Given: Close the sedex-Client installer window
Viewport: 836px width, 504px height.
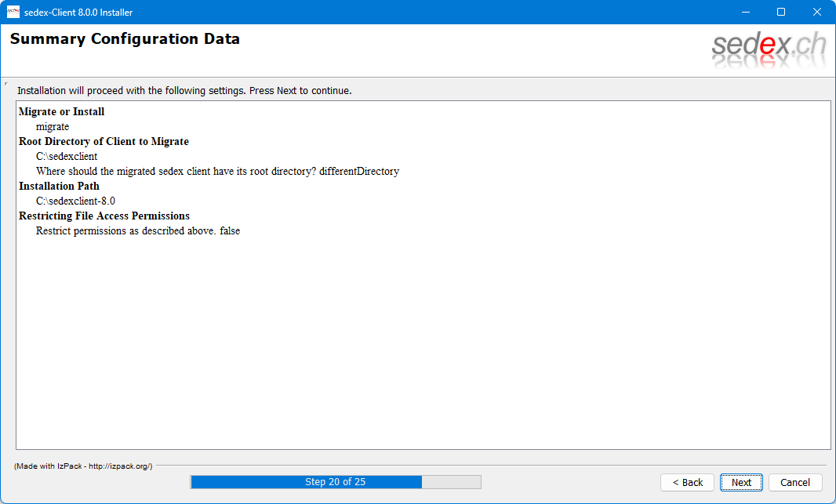Looking at the screenshot, I should point(817,12).
